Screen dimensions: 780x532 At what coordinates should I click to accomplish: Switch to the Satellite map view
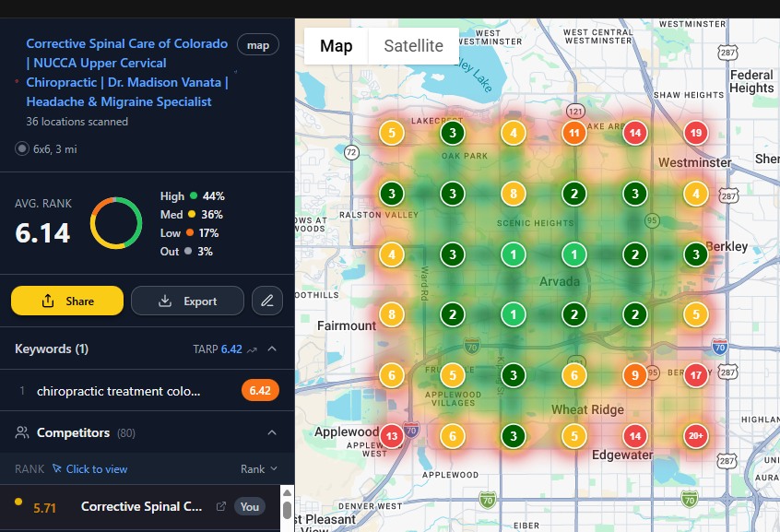(413, 46)
